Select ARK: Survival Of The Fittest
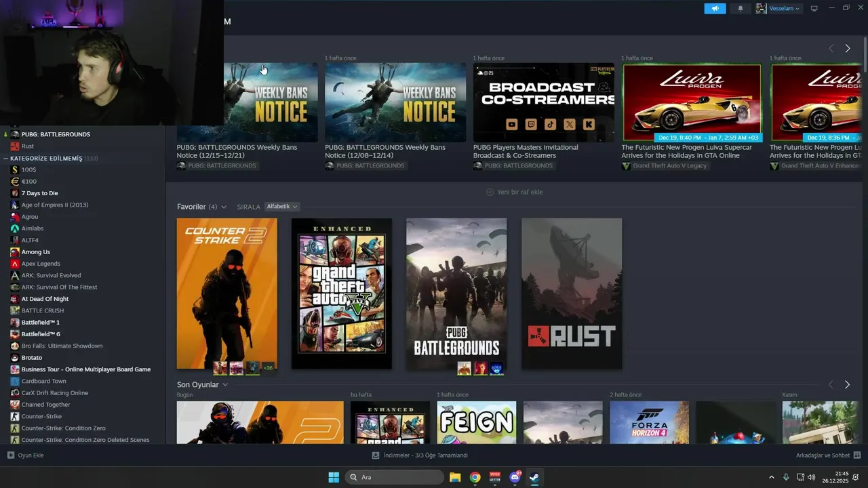 (x=59, y=287)
